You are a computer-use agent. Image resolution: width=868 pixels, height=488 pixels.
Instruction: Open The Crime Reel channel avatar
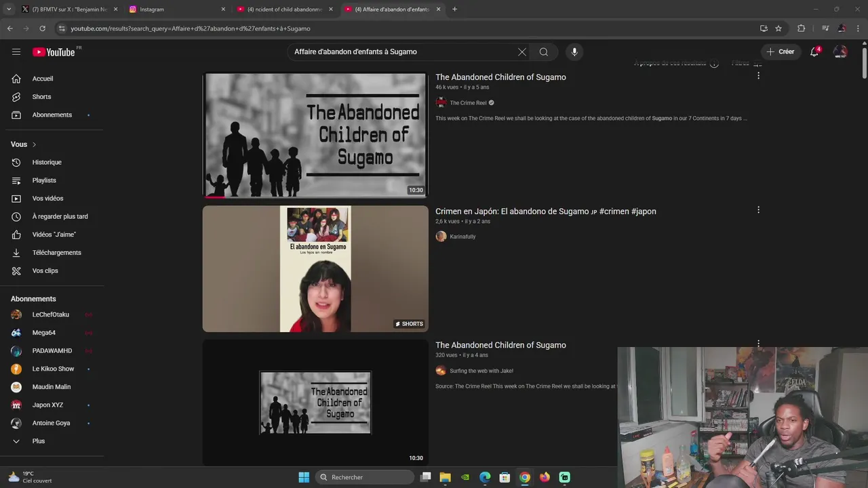pyautogui.click(x=441, y=103)
